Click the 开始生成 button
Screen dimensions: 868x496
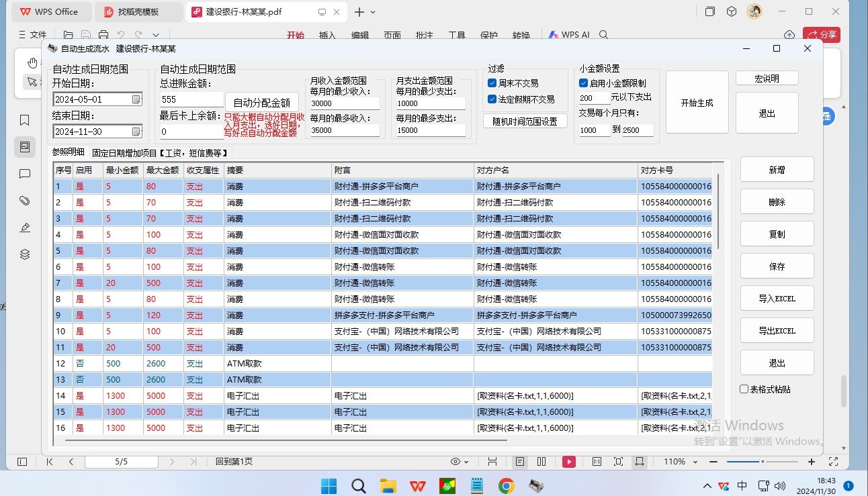697,103
